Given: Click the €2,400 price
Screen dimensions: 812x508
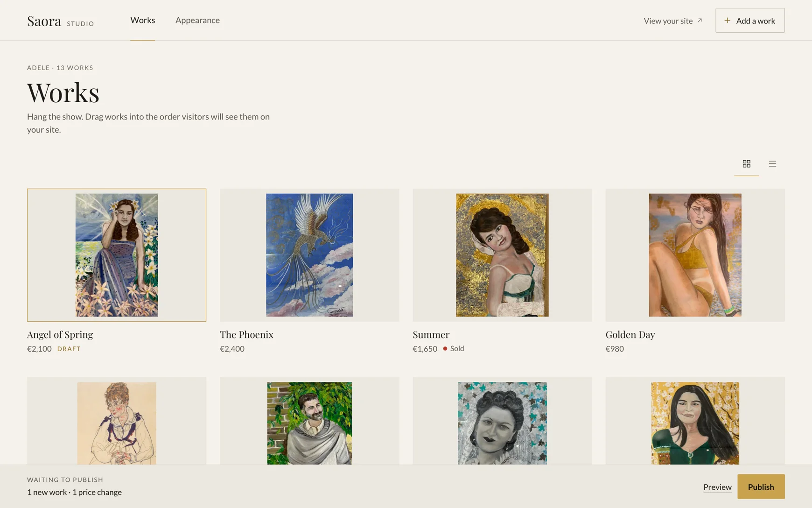Looking at the screenshot, I should [232, 349].
